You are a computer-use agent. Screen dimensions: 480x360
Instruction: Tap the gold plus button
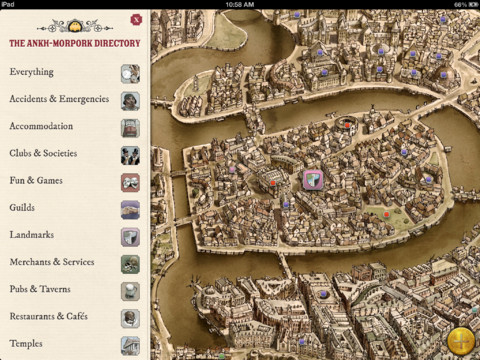[x=461, y=341]
